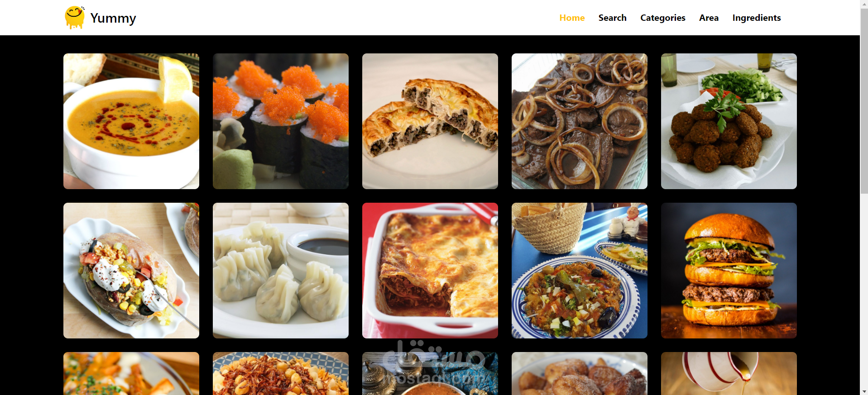Viewport: 868px width, 395px height.
Task: Open the Categories page
Action: (x=662, y=18)
